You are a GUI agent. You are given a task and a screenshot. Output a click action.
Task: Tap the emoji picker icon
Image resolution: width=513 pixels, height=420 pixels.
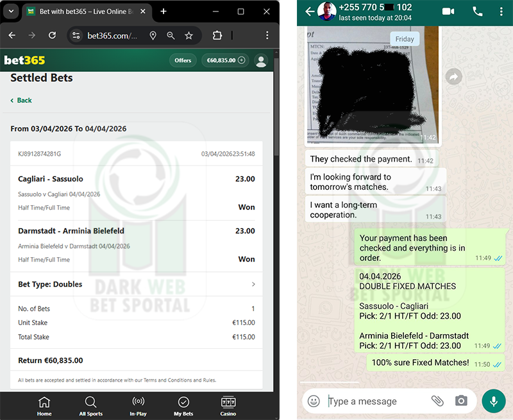pos(314,401)
